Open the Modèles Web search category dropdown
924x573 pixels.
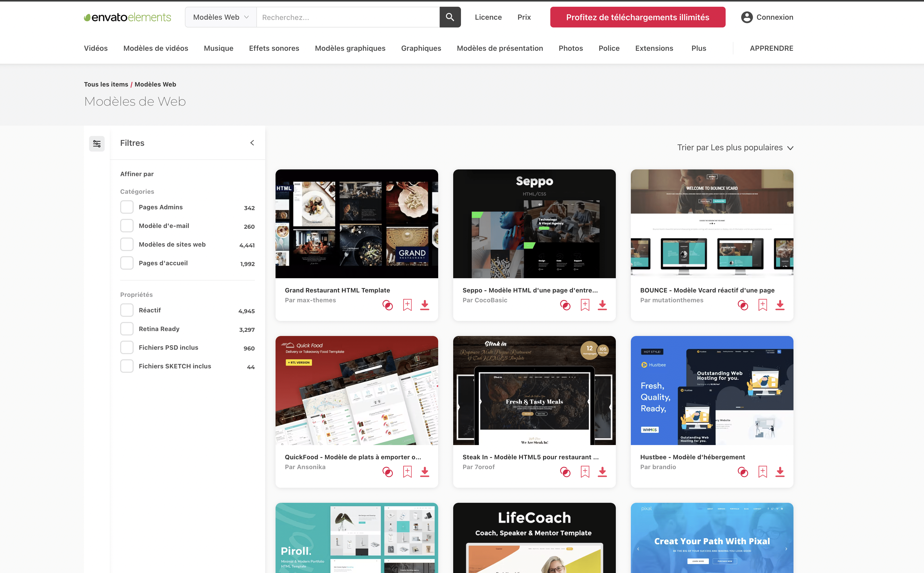click(x=221, y=17)
